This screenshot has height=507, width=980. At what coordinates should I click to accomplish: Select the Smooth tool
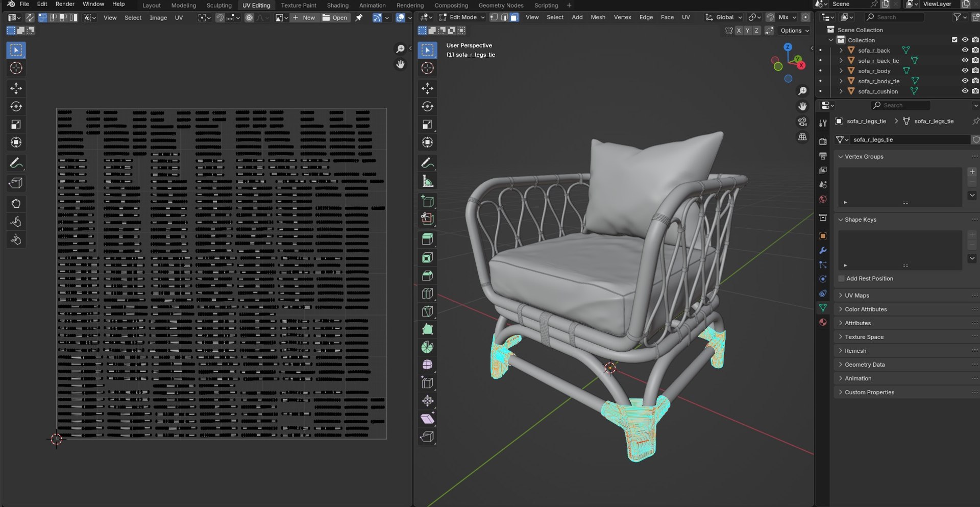[x=428, y=365]
